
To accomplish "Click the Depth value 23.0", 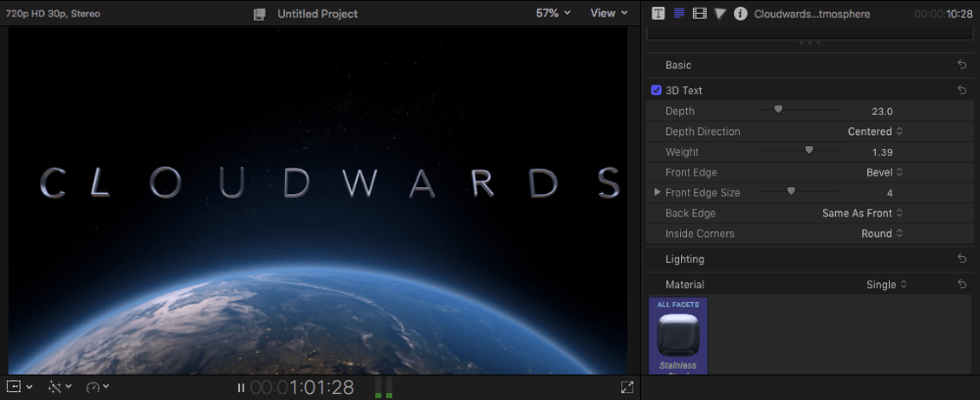I will [882, 111].
